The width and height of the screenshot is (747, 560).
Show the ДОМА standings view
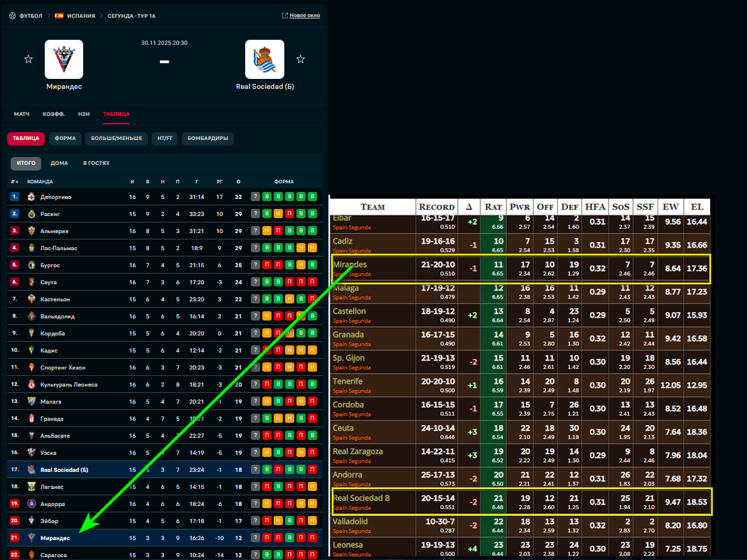point(60,163)
